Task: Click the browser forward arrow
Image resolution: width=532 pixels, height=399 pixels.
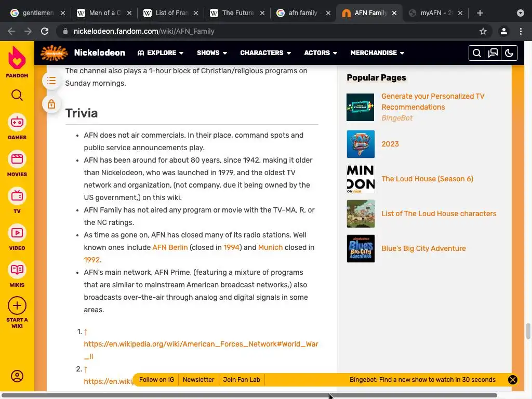Action: 28,31
